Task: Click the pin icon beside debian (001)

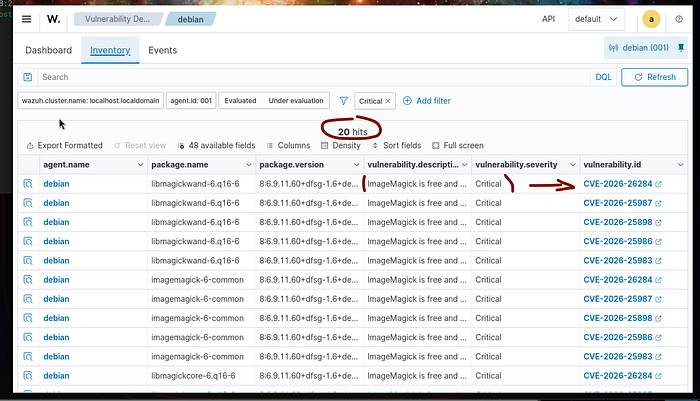Action: coord(681,48)
